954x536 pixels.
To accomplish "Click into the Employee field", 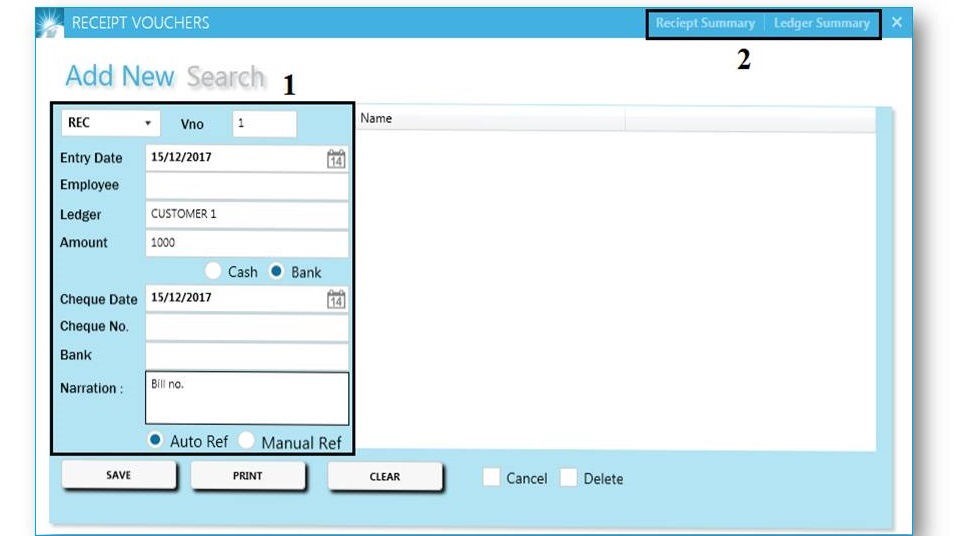I will (247, 185).
